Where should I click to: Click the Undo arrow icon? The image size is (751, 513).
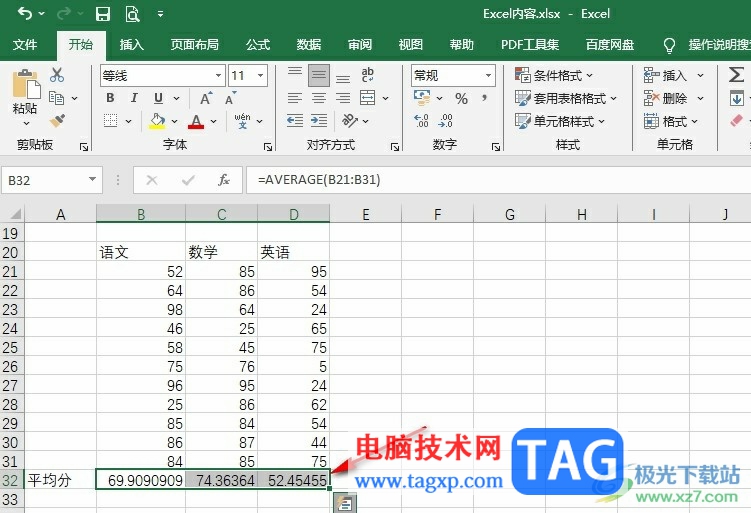point(25,14)
